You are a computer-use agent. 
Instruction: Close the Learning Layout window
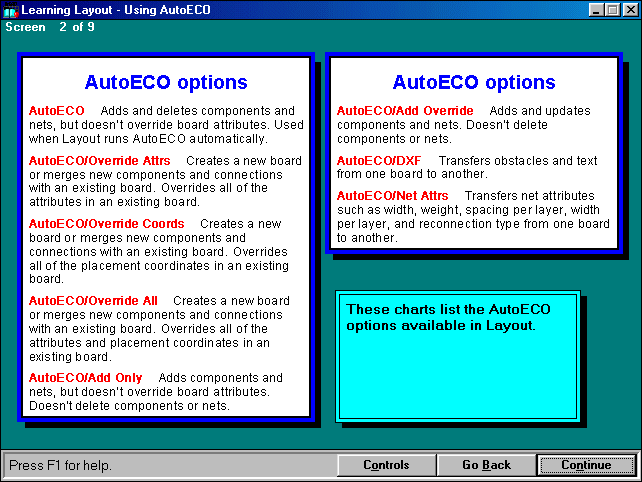point(629,9)
